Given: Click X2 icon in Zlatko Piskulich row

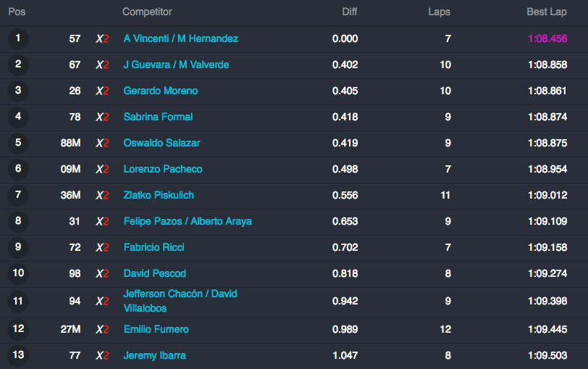Looking at the screenshot, I should coord(102,195).
